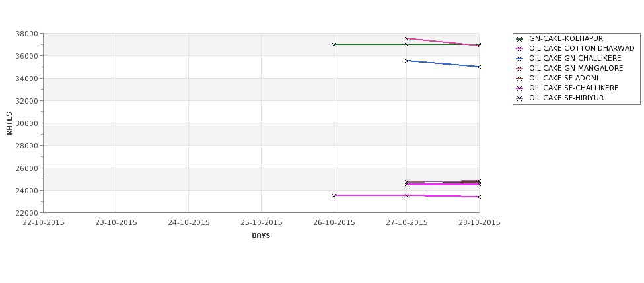Screen dimensions: 644x283
Task: Click the RATES axis title
Action: [9, 123]
